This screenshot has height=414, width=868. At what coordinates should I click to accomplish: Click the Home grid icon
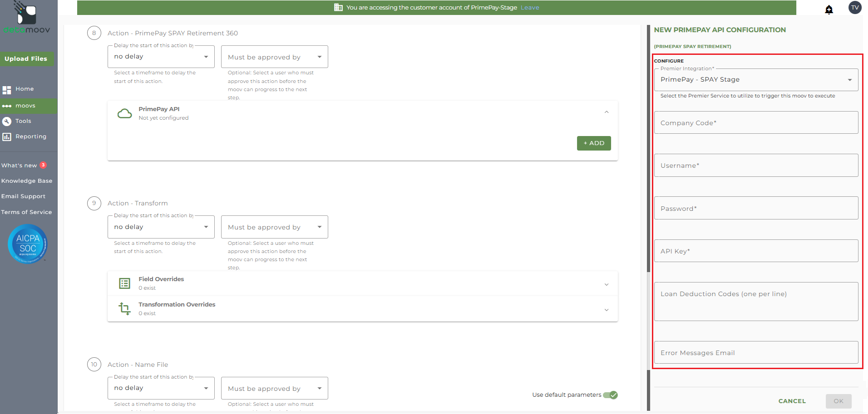pos(7,90)
